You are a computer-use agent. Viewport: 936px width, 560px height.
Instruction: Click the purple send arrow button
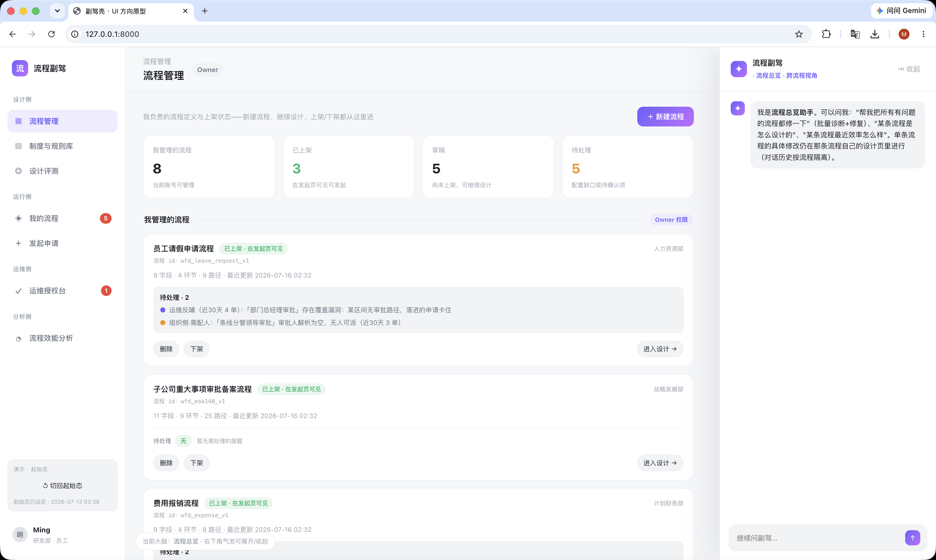tap(912, 538)
